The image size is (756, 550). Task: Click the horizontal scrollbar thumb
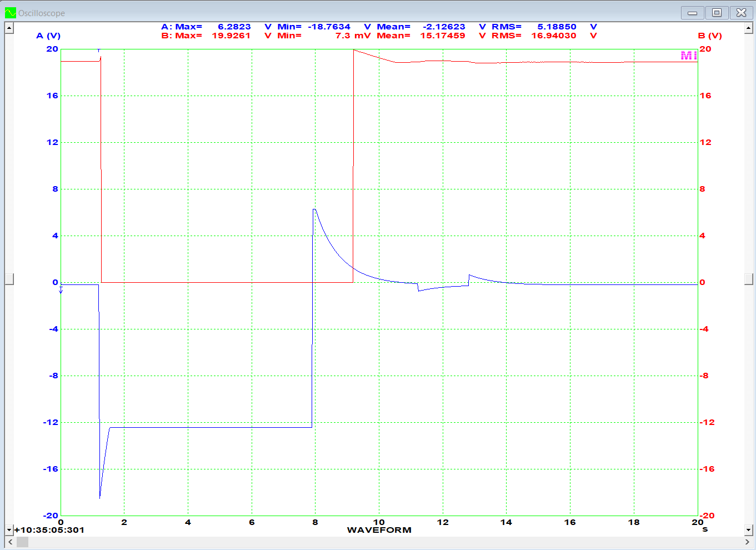click(22, 542)
